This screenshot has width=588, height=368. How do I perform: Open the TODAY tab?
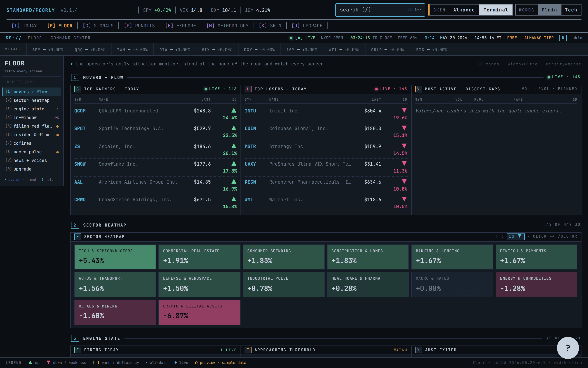(24, 26)
